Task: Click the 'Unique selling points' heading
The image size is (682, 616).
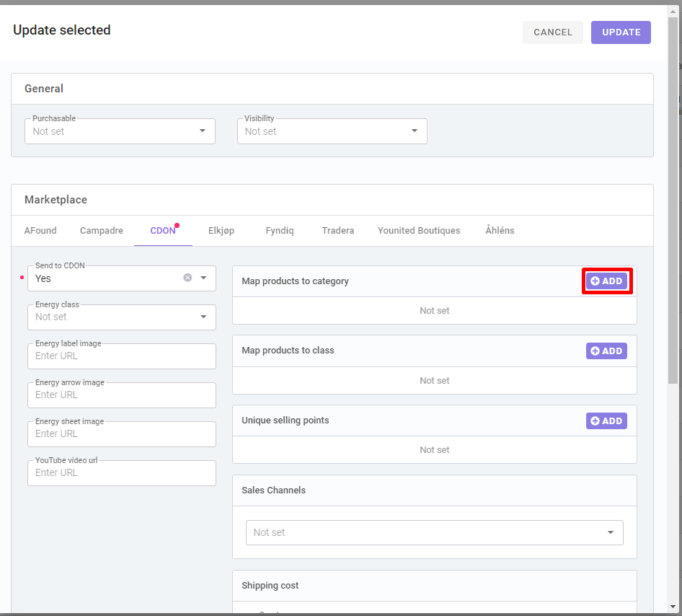Action: [285, 421]
